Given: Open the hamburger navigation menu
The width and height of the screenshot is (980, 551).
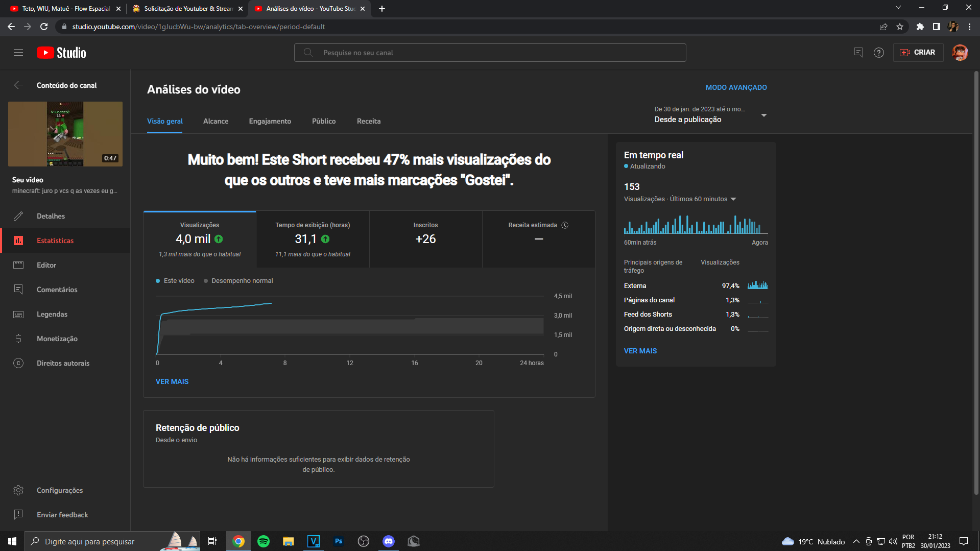Looking at the screenshot, I should click(18, 53).
